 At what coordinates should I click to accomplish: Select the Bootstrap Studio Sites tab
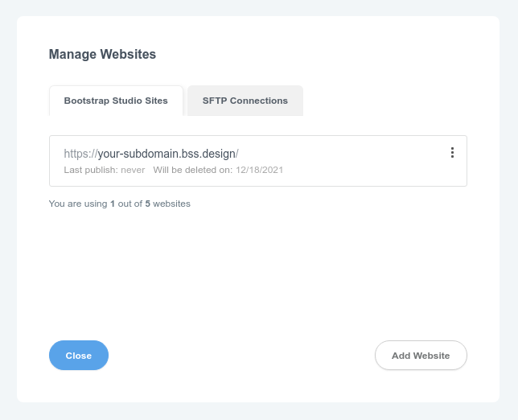(116, 101)
